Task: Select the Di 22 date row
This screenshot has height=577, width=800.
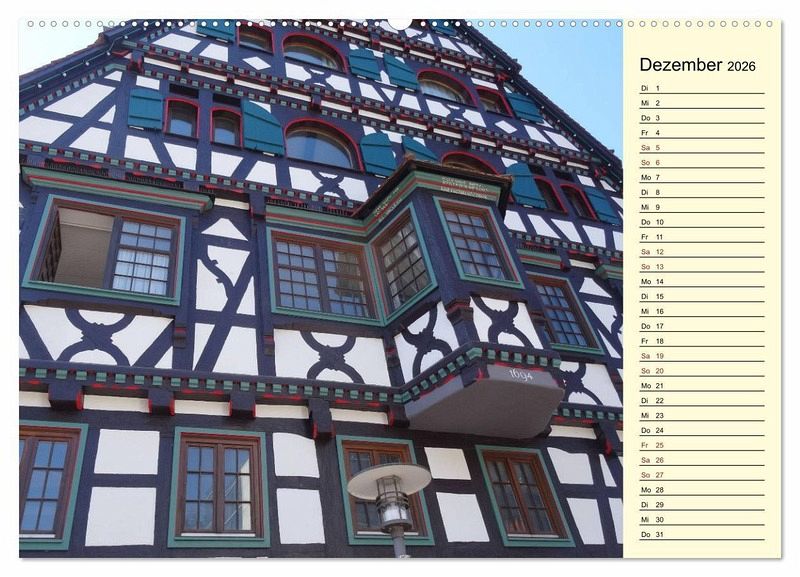Action: [x=702, y=400]
